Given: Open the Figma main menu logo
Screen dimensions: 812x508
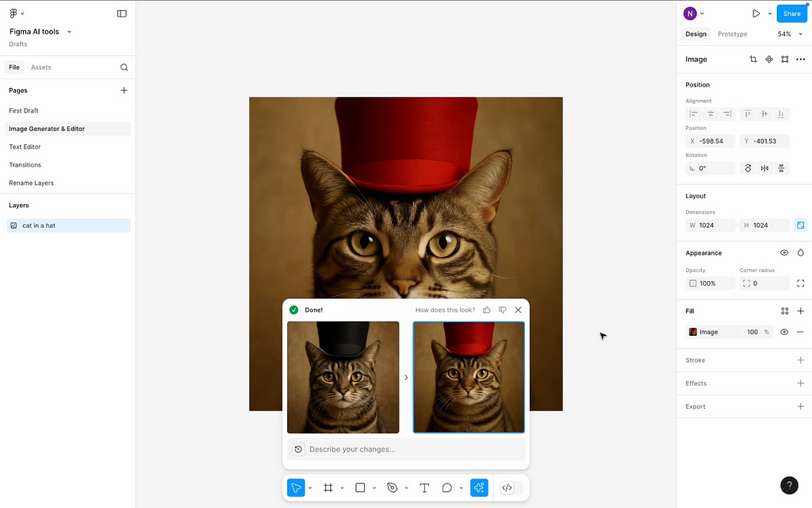Looking at the screenshot, I should [13, 13].
